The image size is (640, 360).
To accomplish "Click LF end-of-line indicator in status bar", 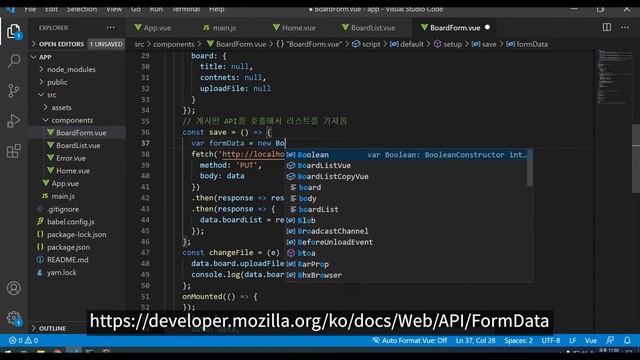I will coord(573,340).
